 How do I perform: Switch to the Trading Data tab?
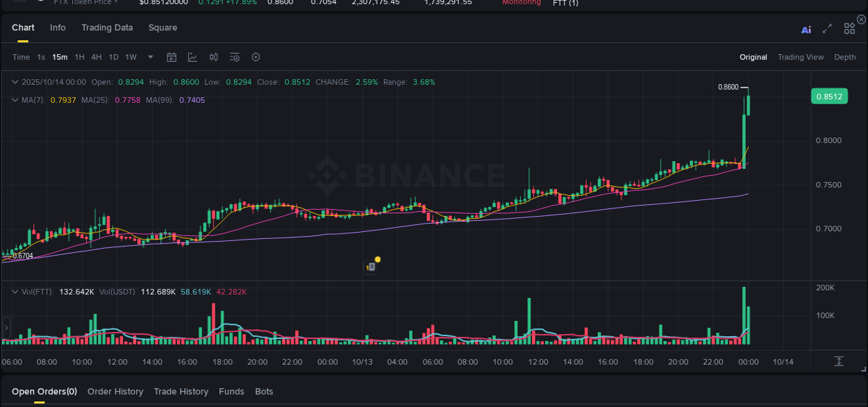[107, 28]
